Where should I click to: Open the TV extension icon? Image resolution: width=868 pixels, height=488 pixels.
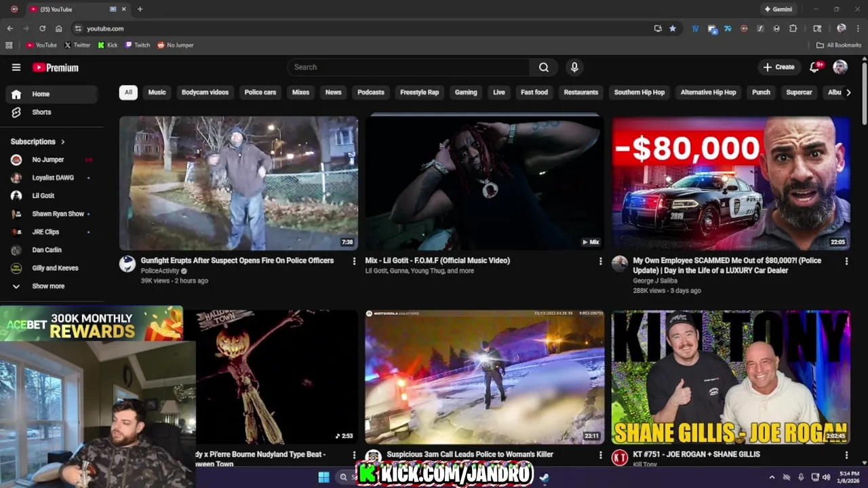pyautogui.click(x=695, y=28)
